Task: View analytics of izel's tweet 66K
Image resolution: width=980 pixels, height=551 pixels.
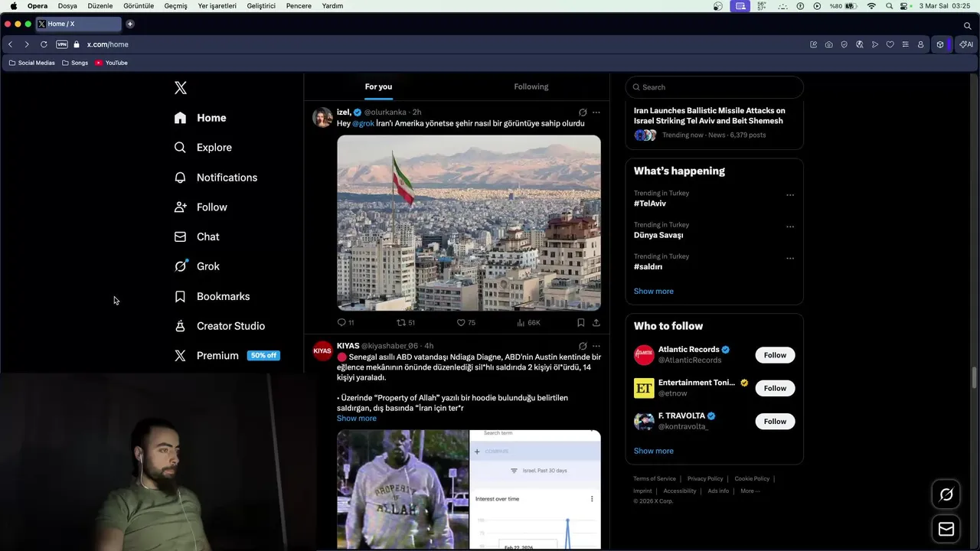Action: point(528,323)
